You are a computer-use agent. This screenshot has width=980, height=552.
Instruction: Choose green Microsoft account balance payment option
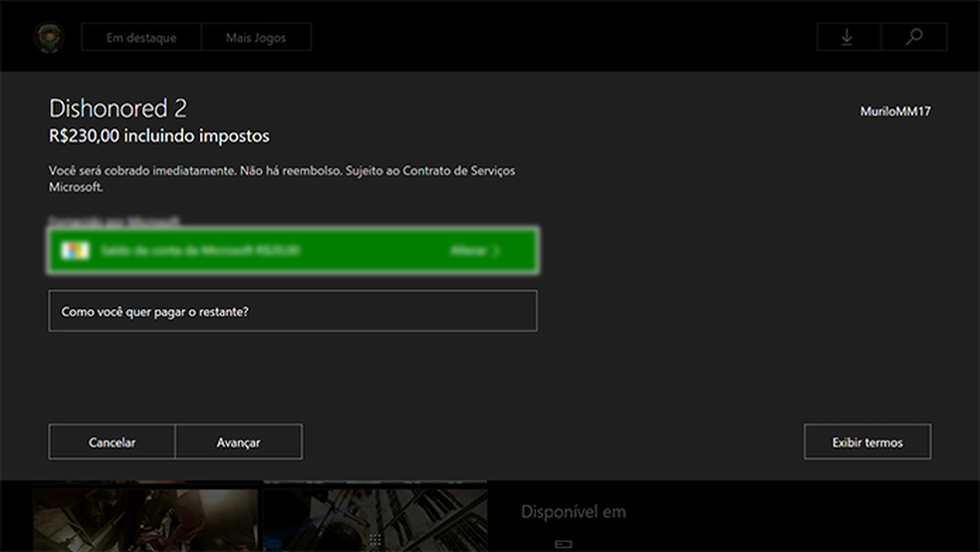293,251
